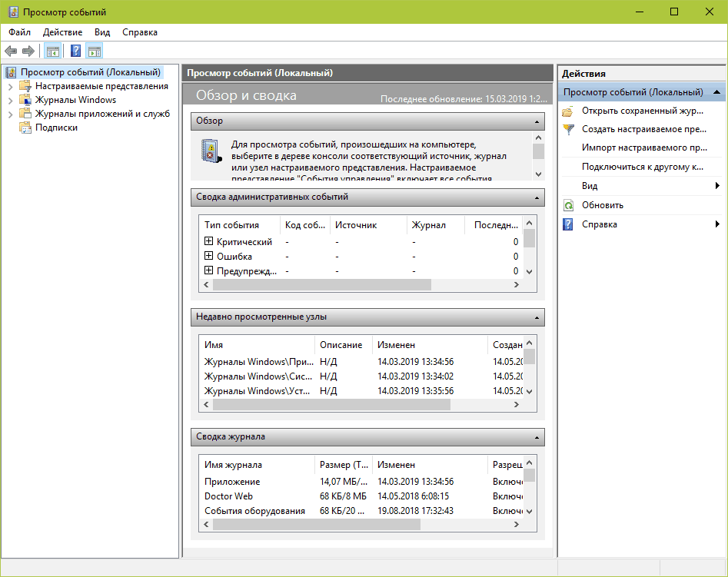The height and width of the screenshot is (577, 728).
Task: Expand the Критический event type row
Action: [208, 242]
